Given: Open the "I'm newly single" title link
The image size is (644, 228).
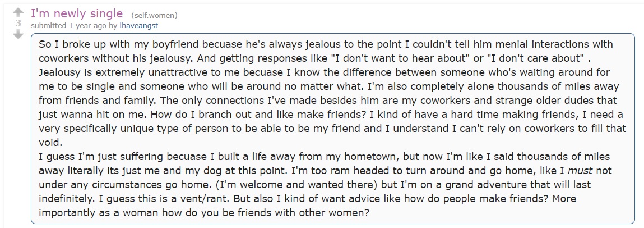Looking at the screenshot, I should (x=77, y=13).
